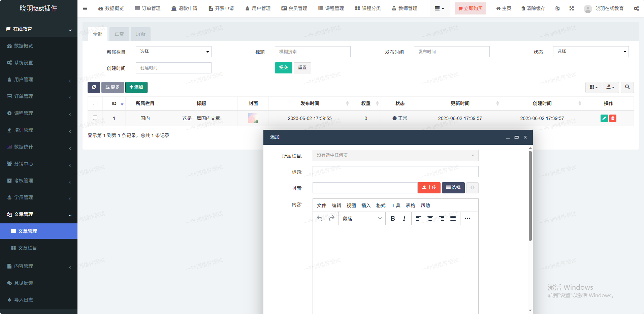
Task: Click the 标题 input in add dialog
Action: click(x=395, y=172)
